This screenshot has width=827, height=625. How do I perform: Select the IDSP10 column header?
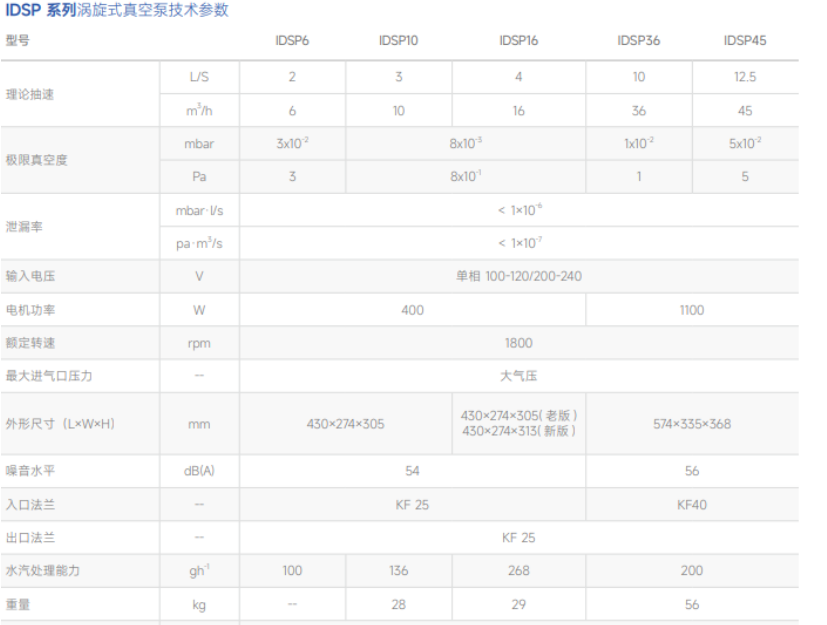point(398,41)
